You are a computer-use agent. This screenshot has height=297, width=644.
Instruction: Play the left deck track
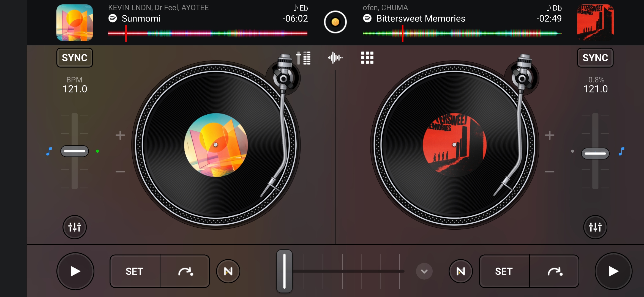(75, 271)
